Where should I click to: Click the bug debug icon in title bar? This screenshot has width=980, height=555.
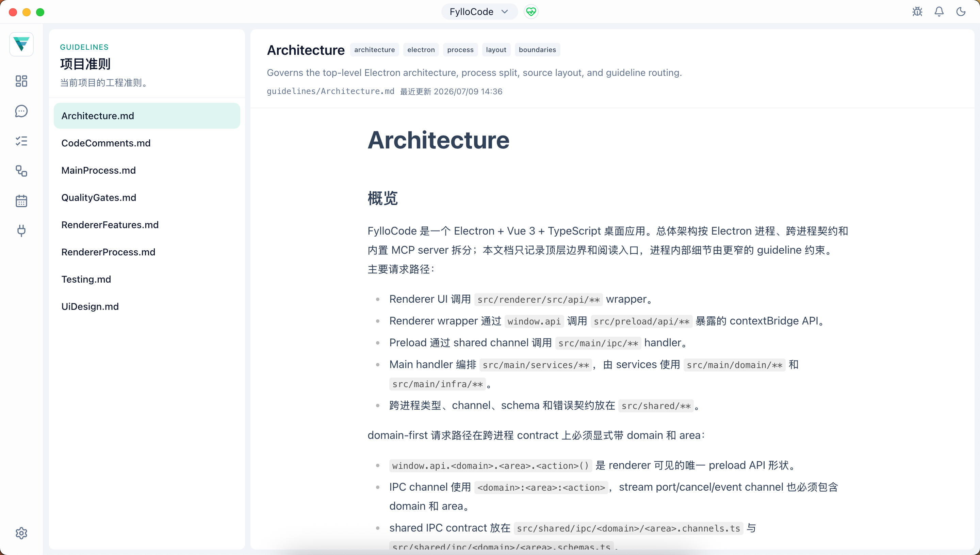(x=917, y=12)
